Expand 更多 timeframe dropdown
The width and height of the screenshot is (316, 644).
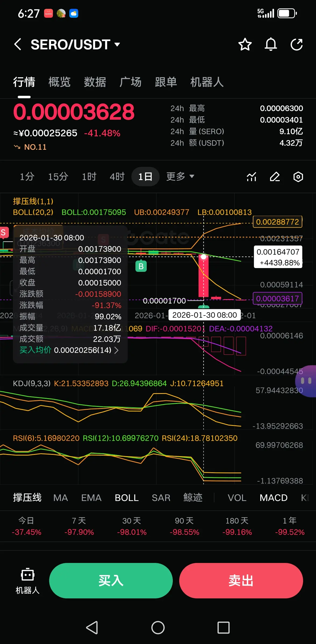tap(180, 177)
